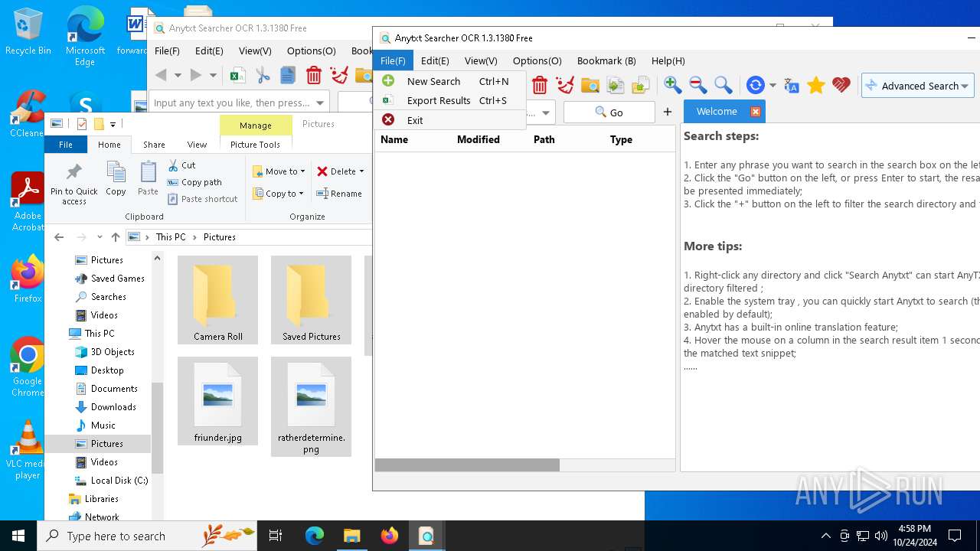
Task: Choose Exit in the File menu
Action: (450, 120)
